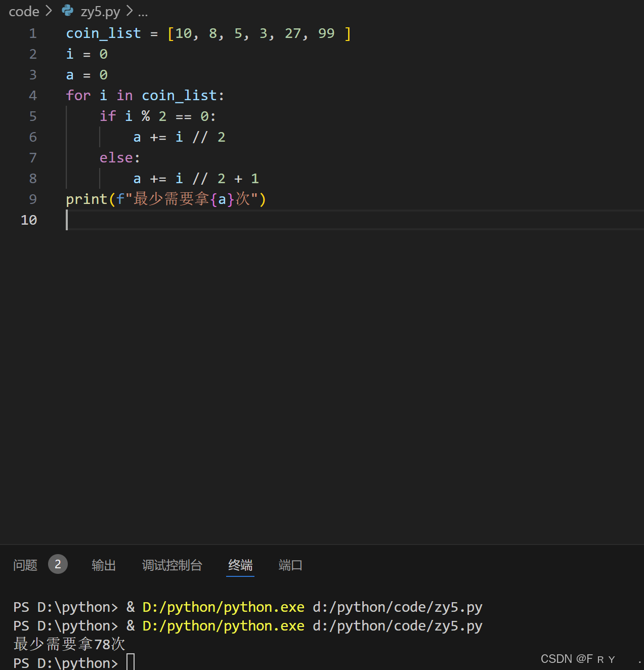Click 'a = 0' on line 3
Viewport: 644px width, 670px height.
pyautogui.click(x=87, y=75)
